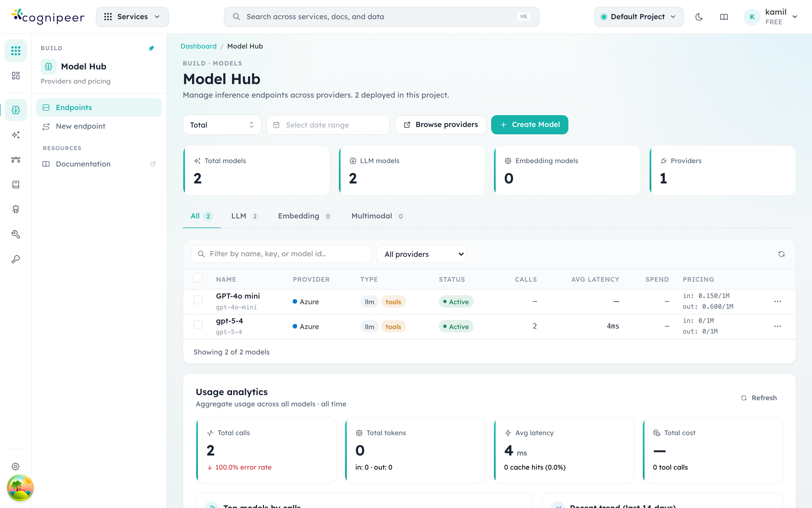Switch to the All models tab
Viewport: 812px width, 508px height.
click(x=202, y=216)
